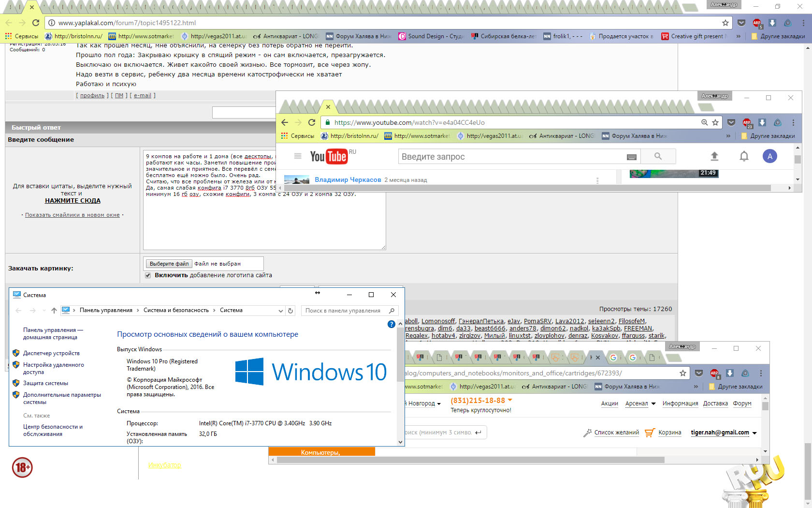Viewport: 812px width, 508px height.
Task: Show hidden bookmarks in the cartridges window
Action: coord(696,387)
